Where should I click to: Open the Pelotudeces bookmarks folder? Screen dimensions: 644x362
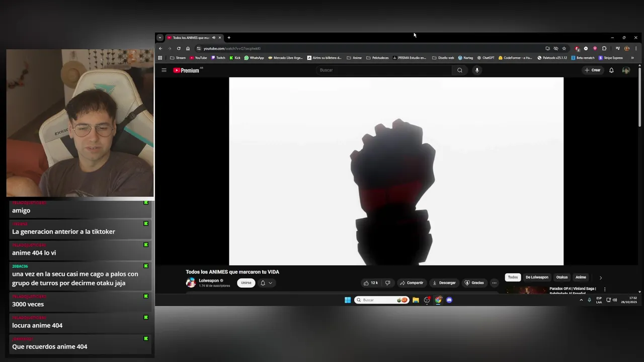pyautogui.click(x=377, y=58)
